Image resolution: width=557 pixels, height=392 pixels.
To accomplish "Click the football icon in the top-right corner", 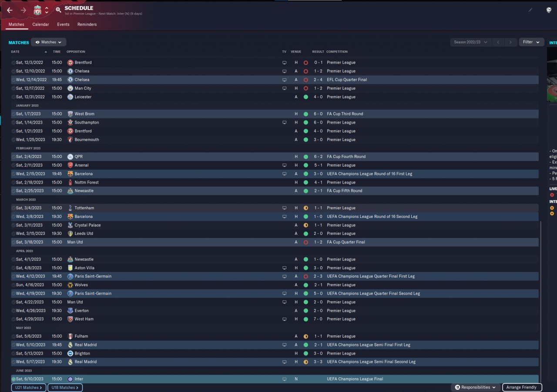I will (549, 10).
